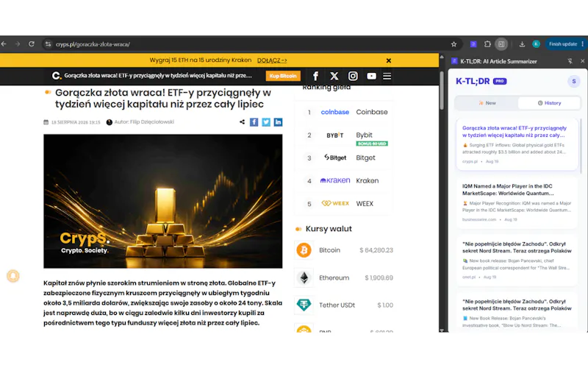The width and height of the screenshot is (588, 368).
Task: Open the IQM Named a Major Player entry
Action: [517, 203]
